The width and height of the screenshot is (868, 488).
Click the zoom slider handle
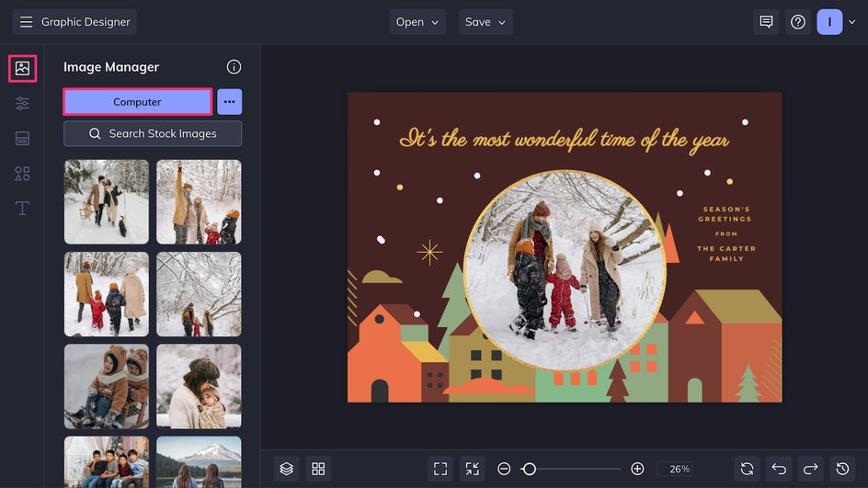(x=530, y=470)
